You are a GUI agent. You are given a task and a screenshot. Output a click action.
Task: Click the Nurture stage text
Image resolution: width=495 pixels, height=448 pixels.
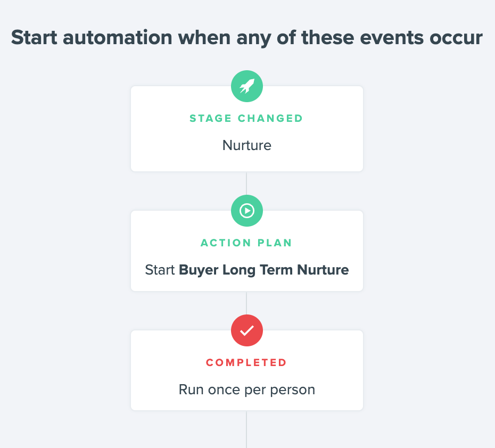(247, 145)
